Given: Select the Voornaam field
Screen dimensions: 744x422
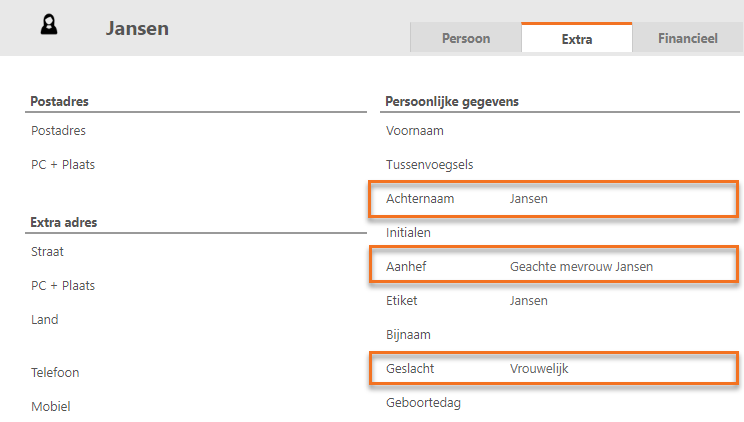Looking at the screenshot, I should click(553, 130).
